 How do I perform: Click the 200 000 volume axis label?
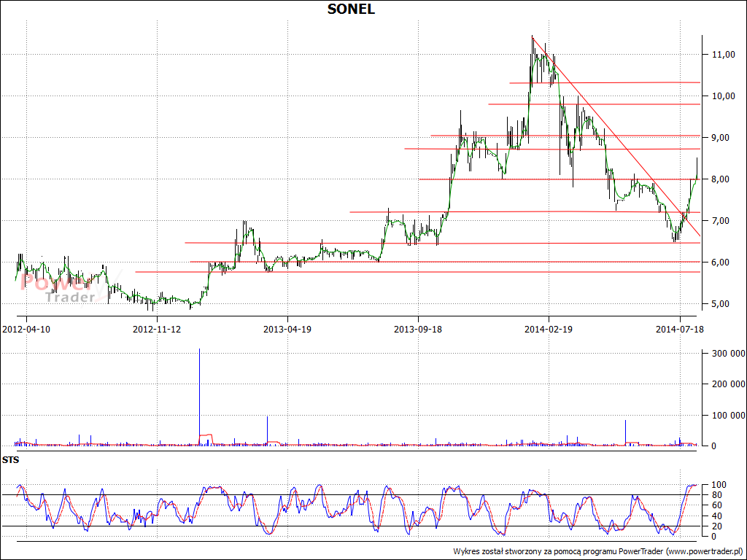tap(729, 384)
